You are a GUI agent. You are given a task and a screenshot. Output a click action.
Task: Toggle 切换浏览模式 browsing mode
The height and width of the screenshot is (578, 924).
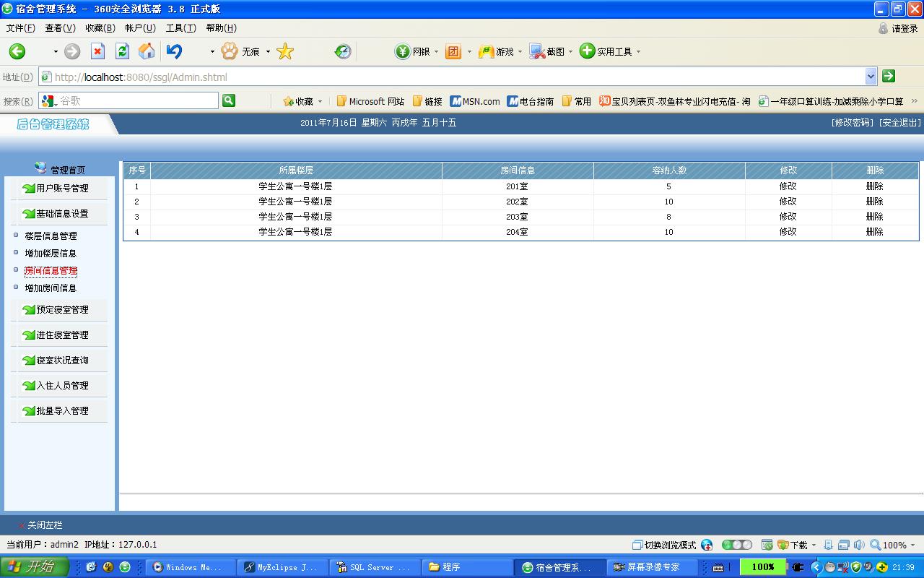pos(664,545)
